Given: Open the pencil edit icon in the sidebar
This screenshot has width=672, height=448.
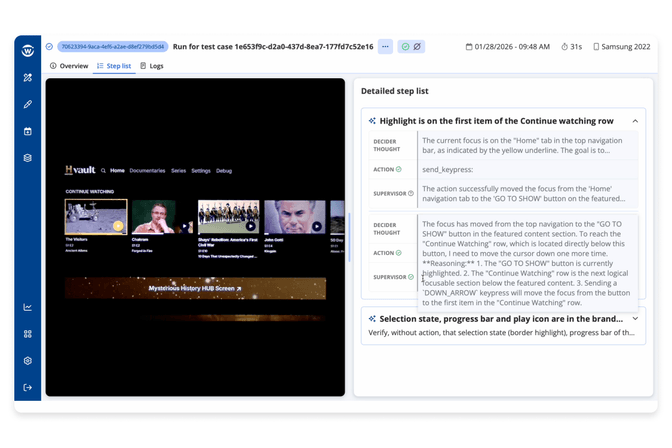Looking at the screenshot, I should (x=27, y=104).
